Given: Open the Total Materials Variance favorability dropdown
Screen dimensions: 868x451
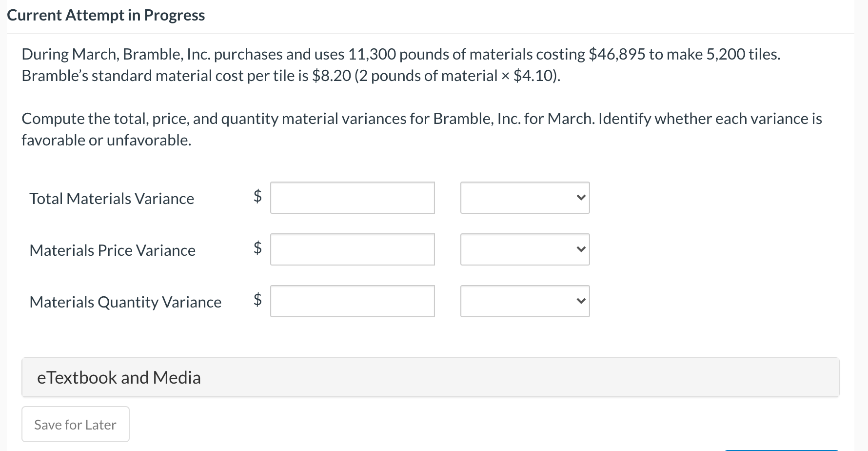Looking at the screenshot, I should pos(525,198).
